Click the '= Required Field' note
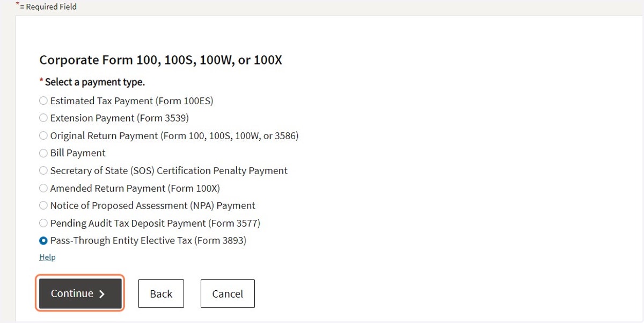 pyautogui.click(x=48, y=7)
